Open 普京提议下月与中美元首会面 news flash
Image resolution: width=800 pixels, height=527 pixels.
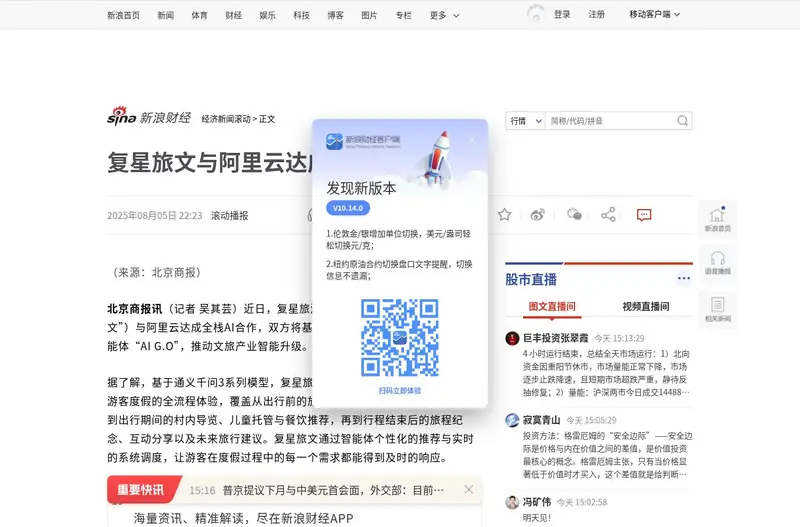(333, 490)
